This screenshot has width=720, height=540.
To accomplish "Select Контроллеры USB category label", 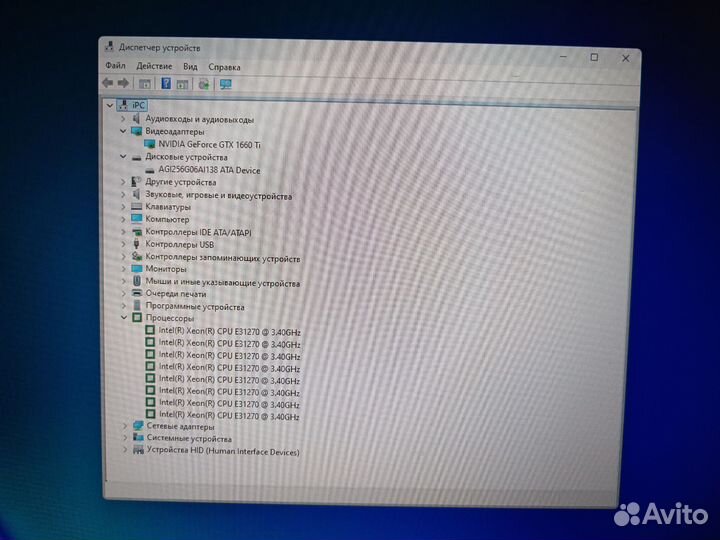I will (x=180, y=244).
